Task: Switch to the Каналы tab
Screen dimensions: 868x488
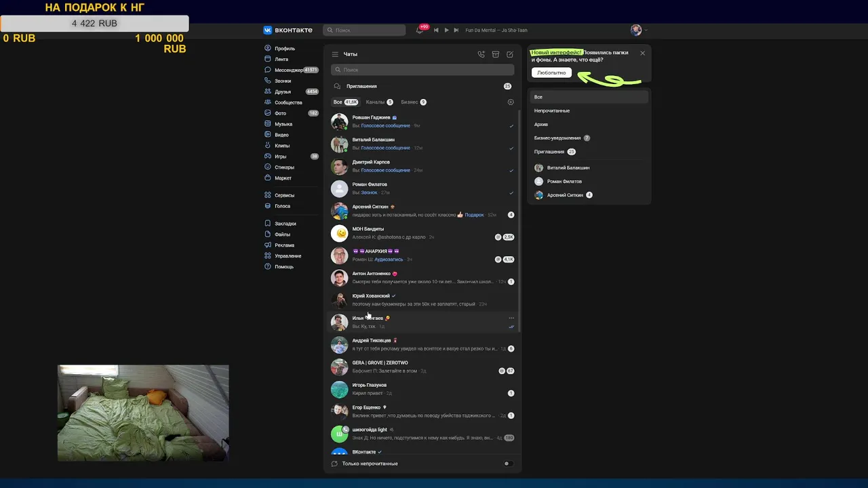Action: 379,102
